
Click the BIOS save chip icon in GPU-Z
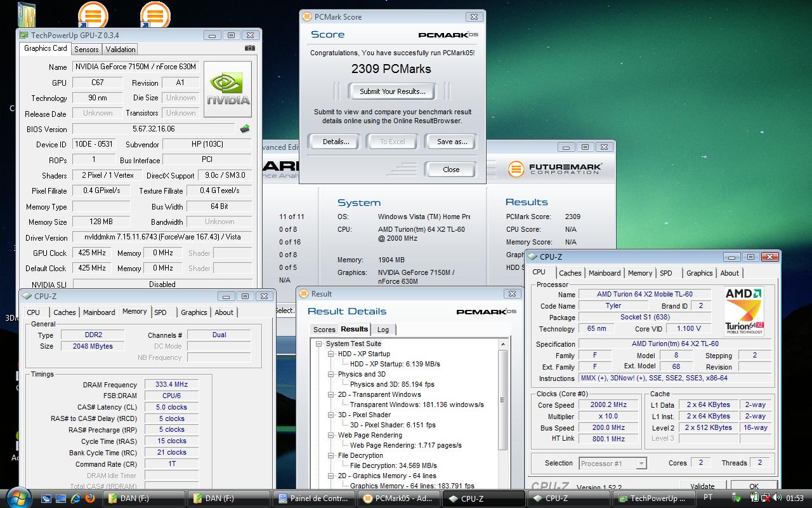(x=245, y=129)
